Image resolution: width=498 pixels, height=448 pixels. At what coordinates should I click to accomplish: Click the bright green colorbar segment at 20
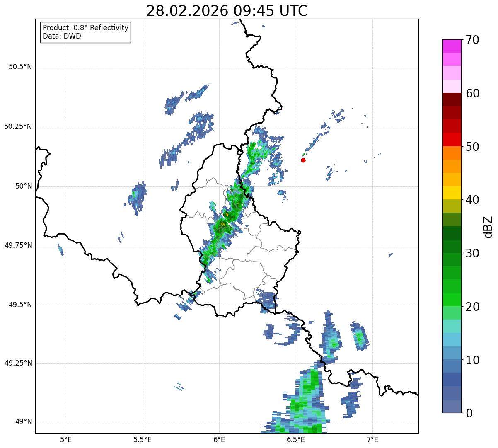click(x=452, y=299)
